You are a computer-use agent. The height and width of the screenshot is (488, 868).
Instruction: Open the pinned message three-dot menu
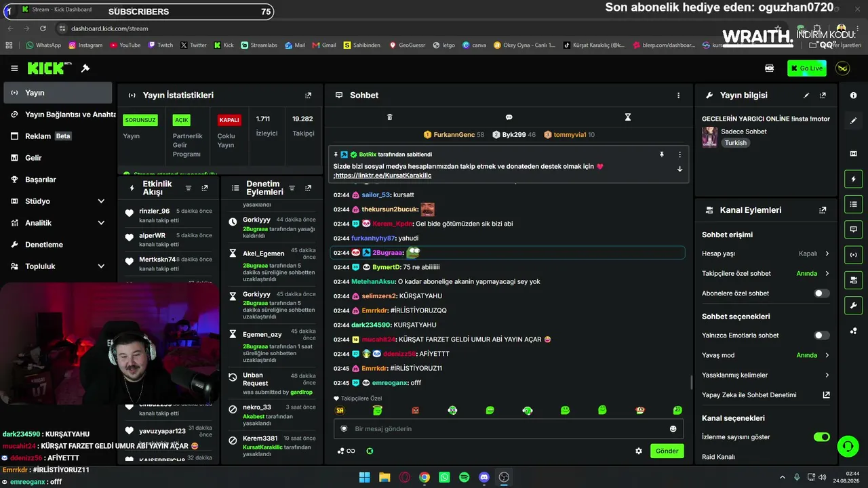679,155
